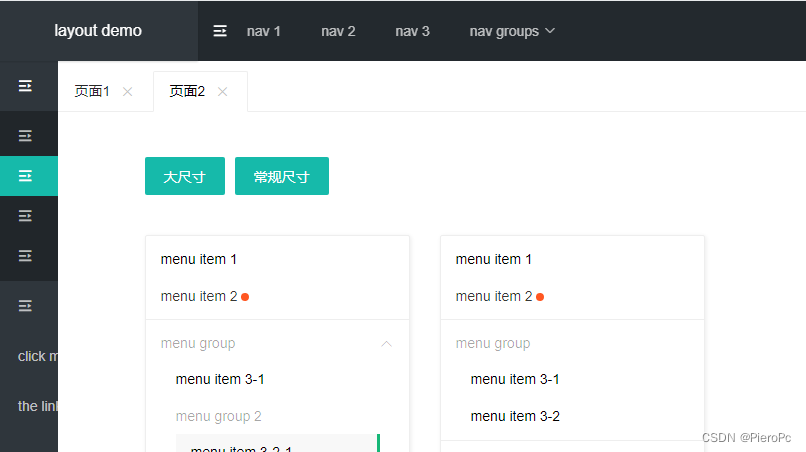Click the 大尺寸 button
Image resolution: width=806 pixels, height=452 pixels.
pyautogui.click(x=185, y=176)
